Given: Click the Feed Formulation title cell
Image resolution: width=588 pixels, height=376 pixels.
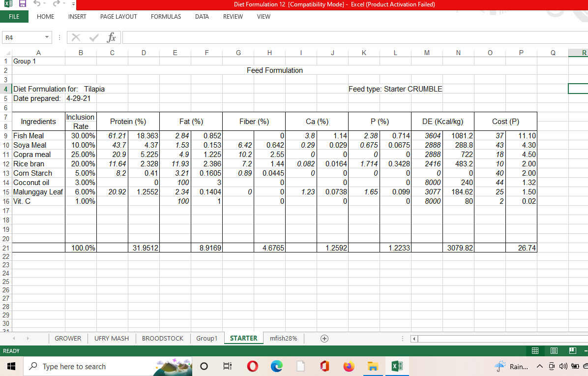Looking at the screenshot, I should point(274,70).
